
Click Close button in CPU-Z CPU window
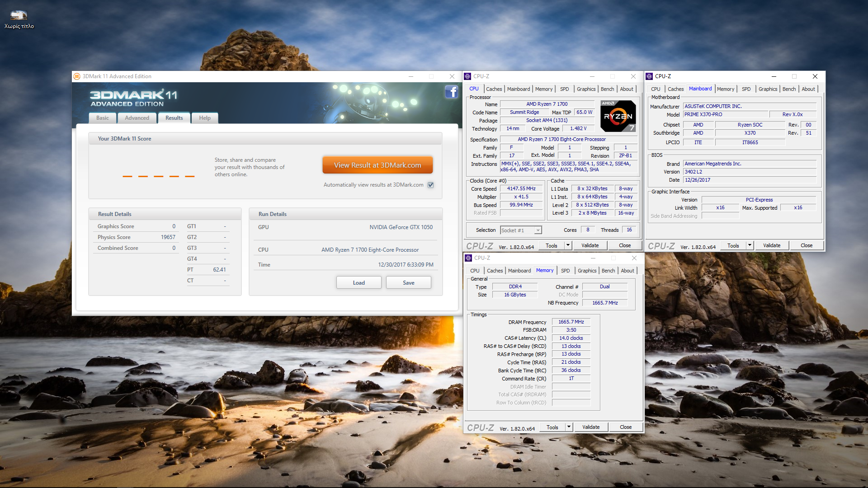[625, 245]
